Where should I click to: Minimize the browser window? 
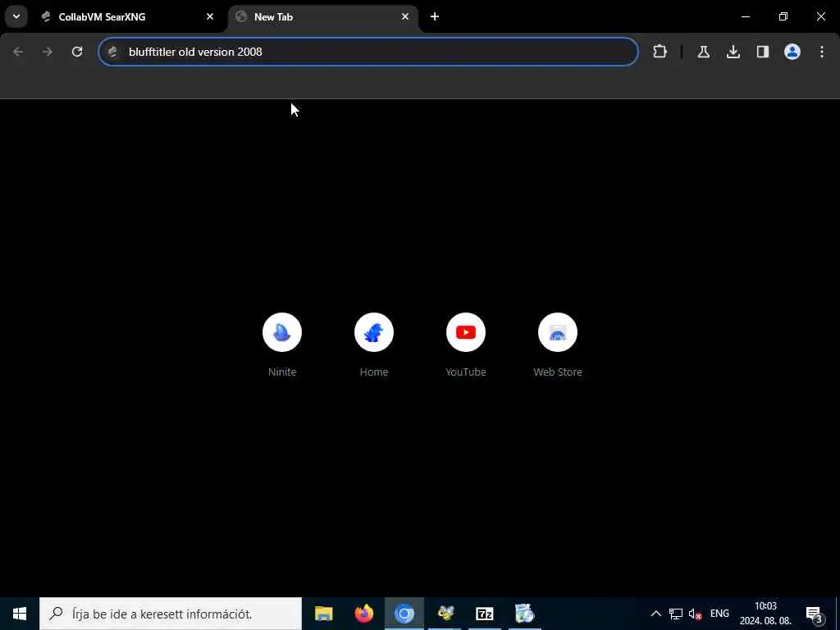745,16
